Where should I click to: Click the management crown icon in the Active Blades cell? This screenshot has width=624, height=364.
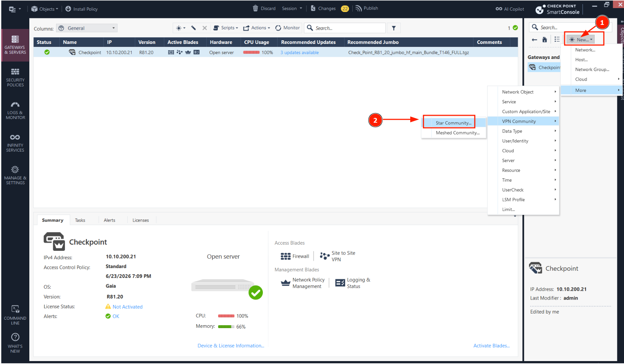tap(188, 52)
